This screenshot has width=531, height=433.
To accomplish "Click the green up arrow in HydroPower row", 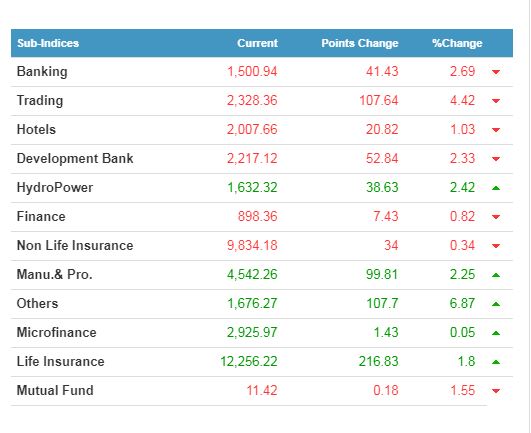I will (x=496, y=188).
